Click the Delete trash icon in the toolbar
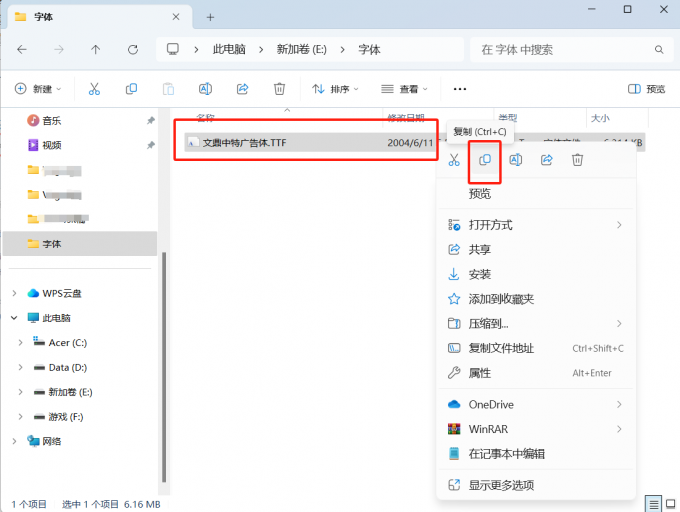The image size is (680, 512). pyautogui.click(x=279, y=89)
